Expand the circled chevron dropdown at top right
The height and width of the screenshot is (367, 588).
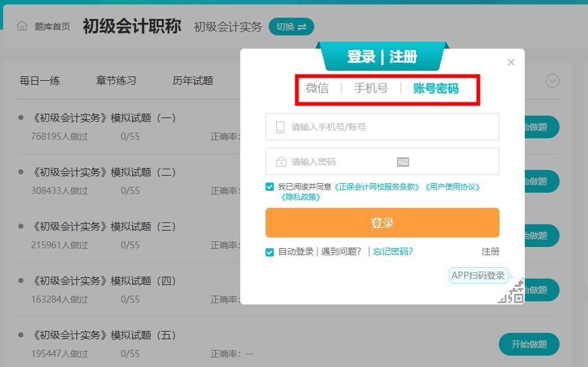[x=553, y=81]
